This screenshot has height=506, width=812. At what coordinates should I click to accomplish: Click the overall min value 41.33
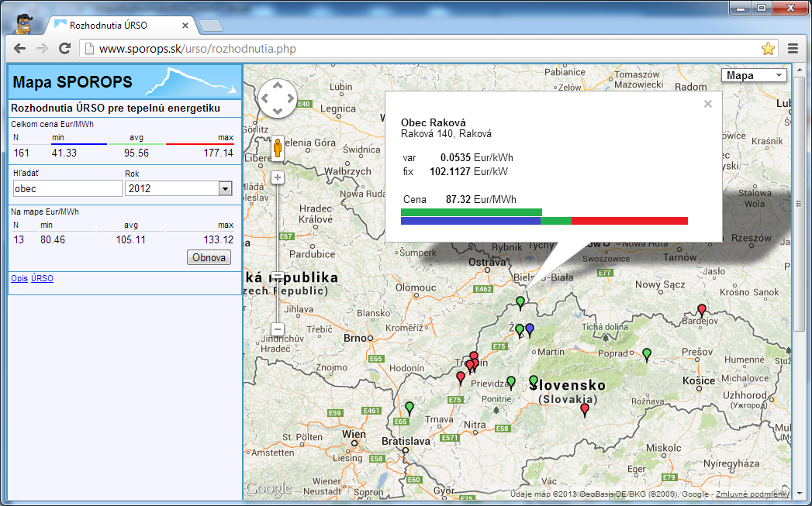[64, 153]
